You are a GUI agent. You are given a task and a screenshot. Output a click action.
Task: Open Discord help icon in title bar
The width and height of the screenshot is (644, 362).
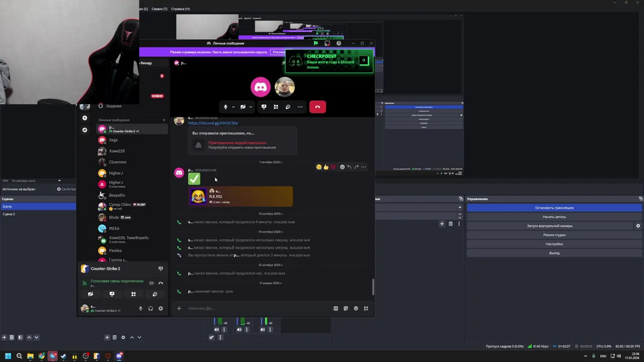[x=339, y=43]
